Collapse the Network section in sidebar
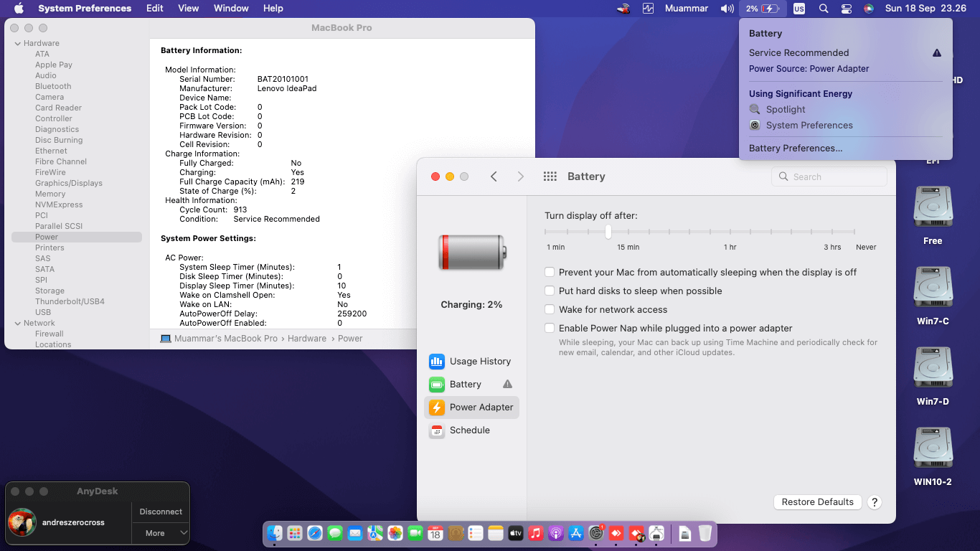 coord(17,324)
